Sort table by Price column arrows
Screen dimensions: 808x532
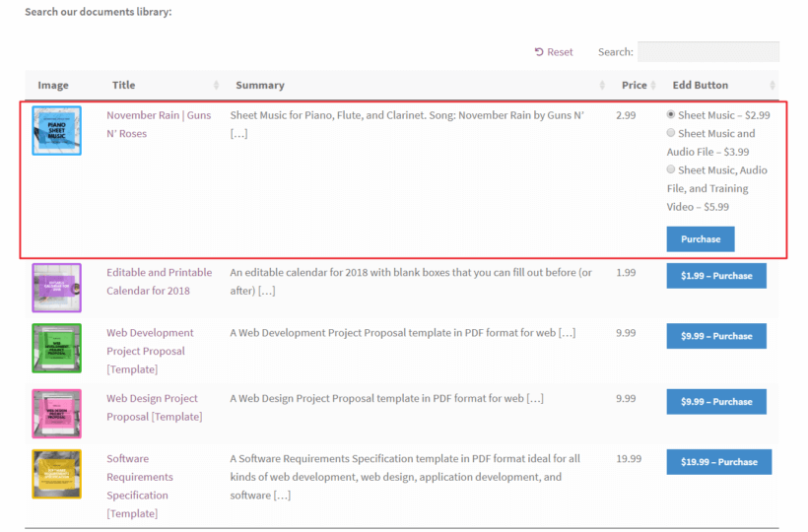[x=653, y=86]
